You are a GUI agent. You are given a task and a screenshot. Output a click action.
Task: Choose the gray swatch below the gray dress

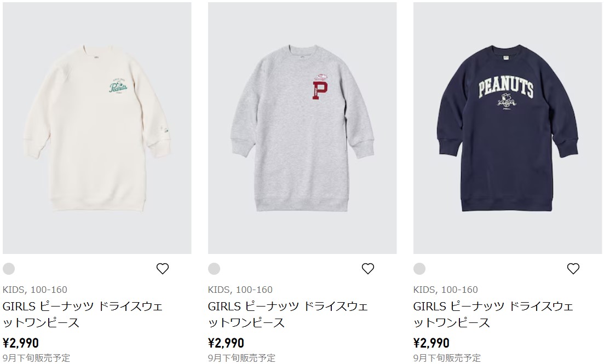point(214,269)
